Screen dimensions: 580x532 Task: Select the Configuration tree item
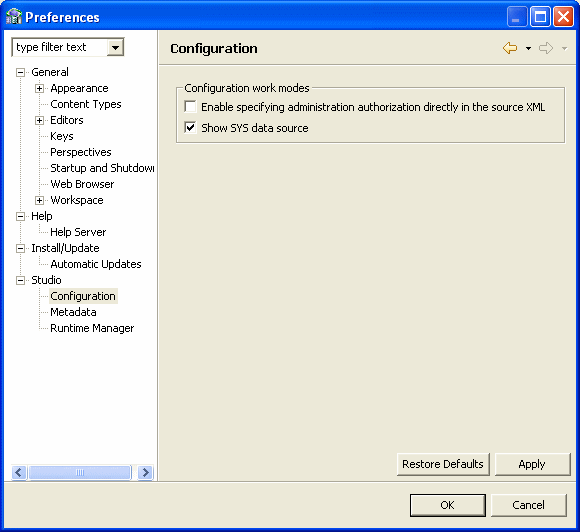point(83,296)
